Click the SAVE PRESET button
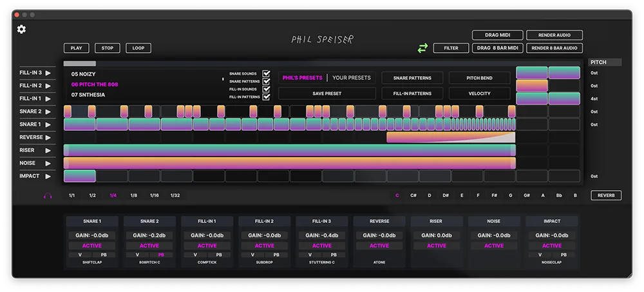The image size is (644, 292). point(327,93)
